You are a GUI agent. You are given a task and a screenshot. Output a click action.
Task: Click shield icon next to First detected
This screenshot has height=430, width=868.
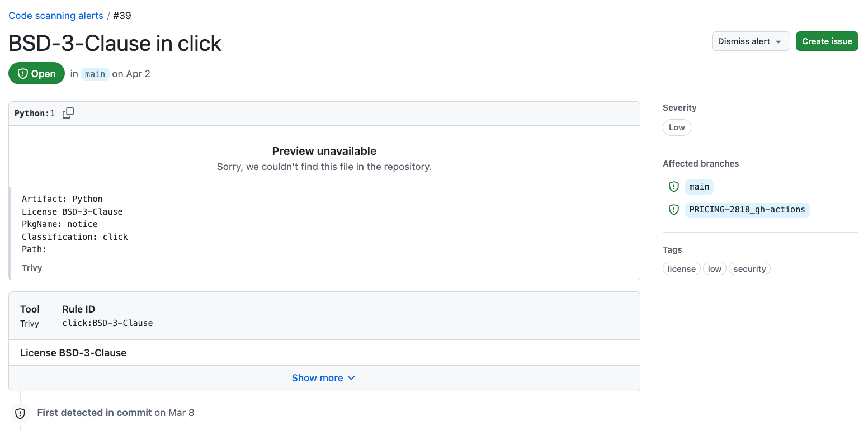pos(20,413)
